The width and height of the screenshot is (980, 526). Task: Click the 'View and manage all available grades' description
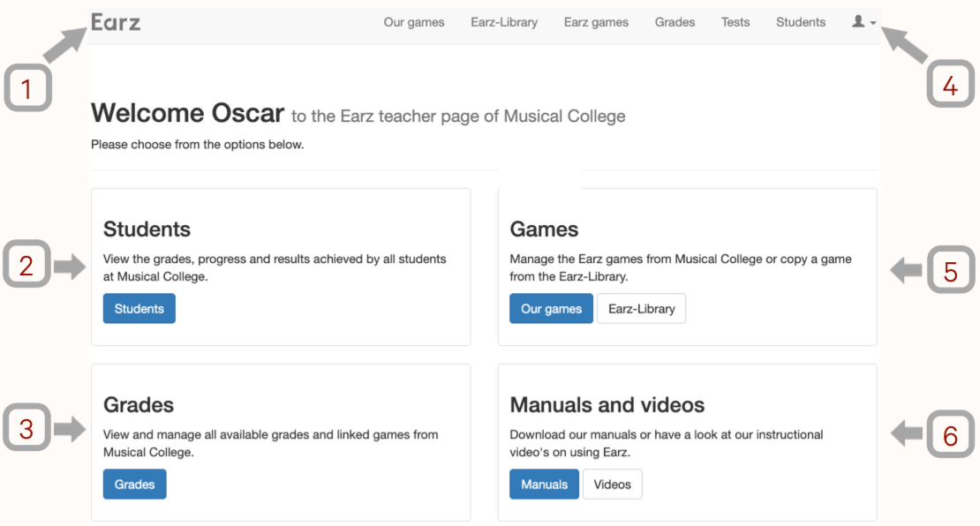coord(271,443)
